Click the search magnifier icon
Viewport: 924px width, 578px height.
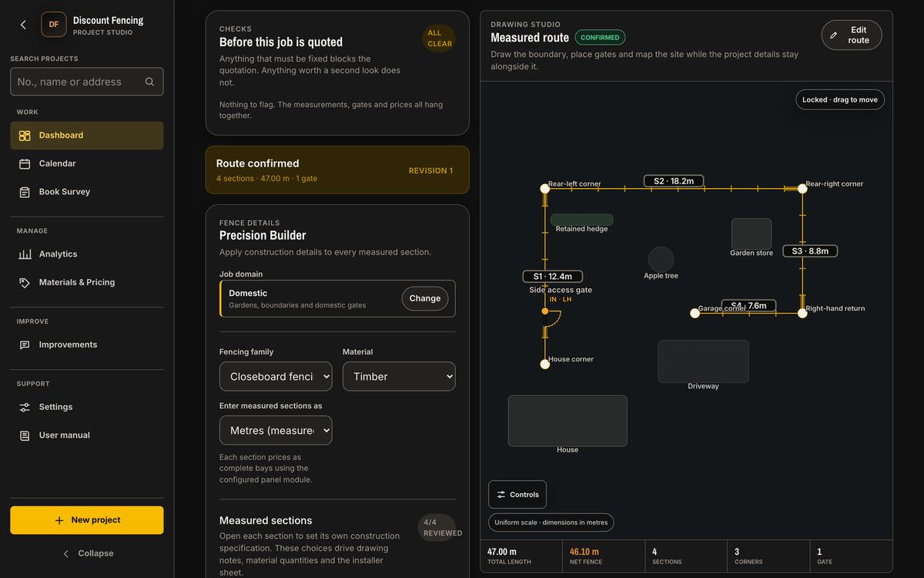pos(149,82)
